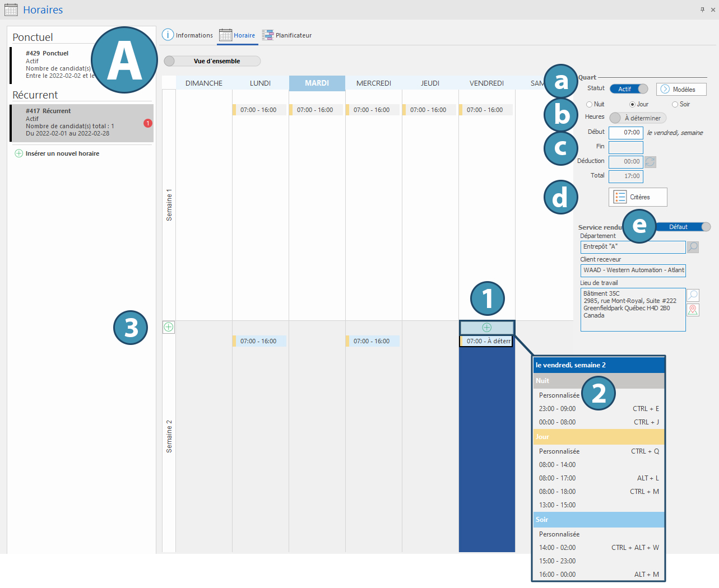
Task: Pin the Horaires window
Action: coord(702,10)
